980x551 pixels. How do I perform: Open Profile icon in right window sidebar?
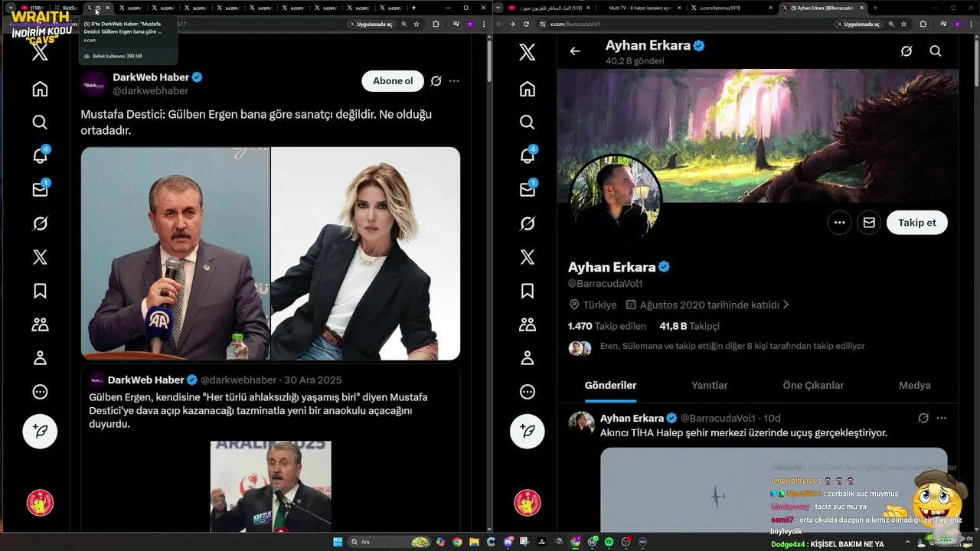click(x=527, y=358)
